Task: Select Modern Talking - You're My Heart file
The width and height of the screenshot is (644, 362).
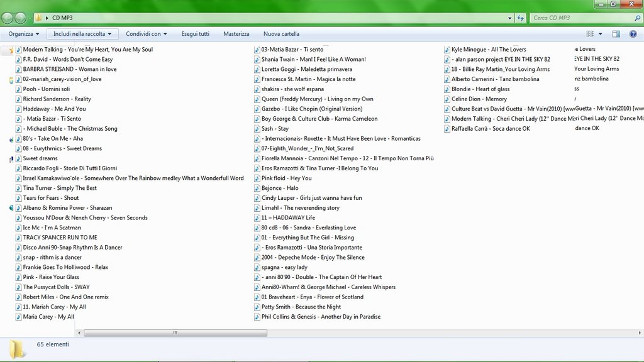Action: pyautogui.click(x=84, y=49)
